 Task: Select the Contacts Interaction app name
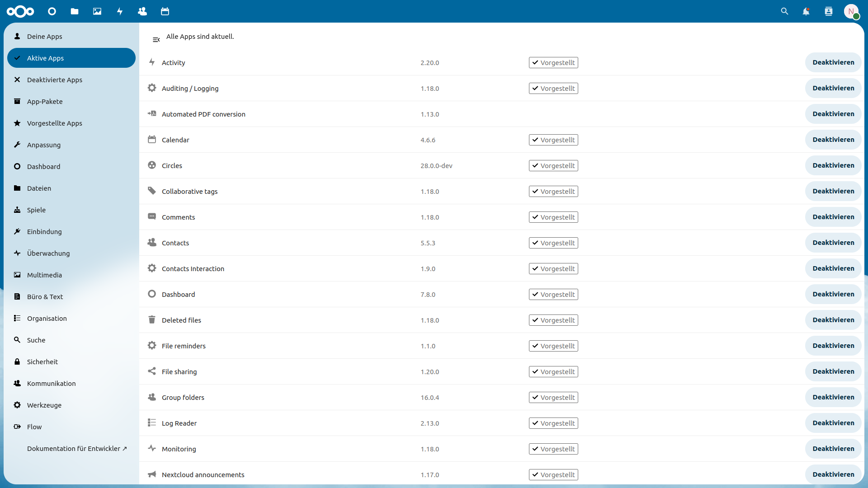(x=193, y=268)
